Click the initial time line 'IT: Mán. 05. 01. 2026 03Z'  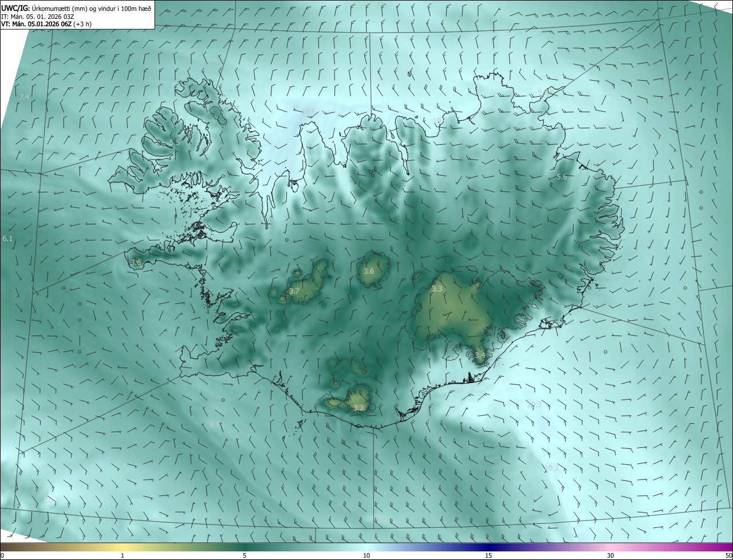tap(37, 16)
